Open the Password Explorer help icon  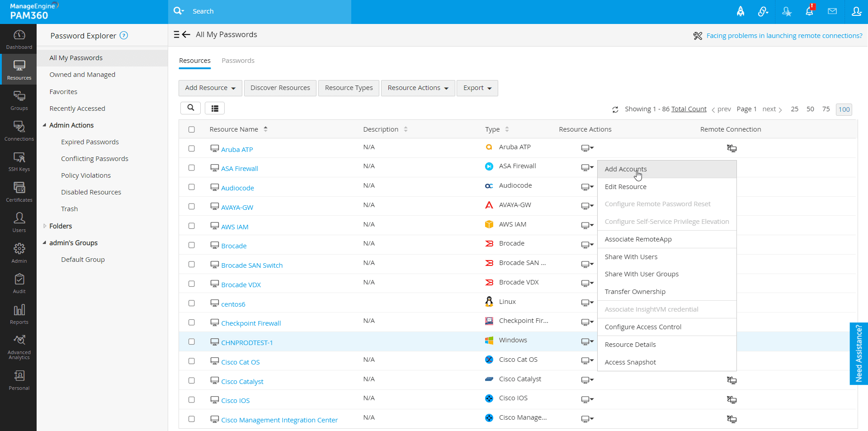124,35
